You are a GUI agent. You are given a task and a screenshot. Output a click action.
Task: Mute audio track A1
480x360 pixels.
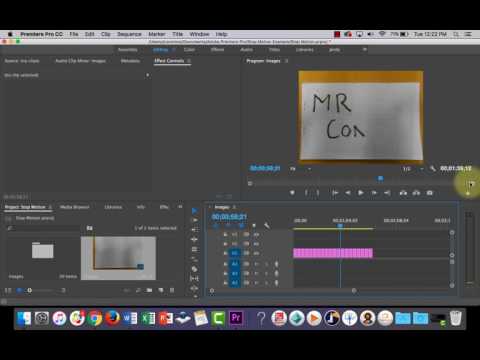[x=256, y=264]
